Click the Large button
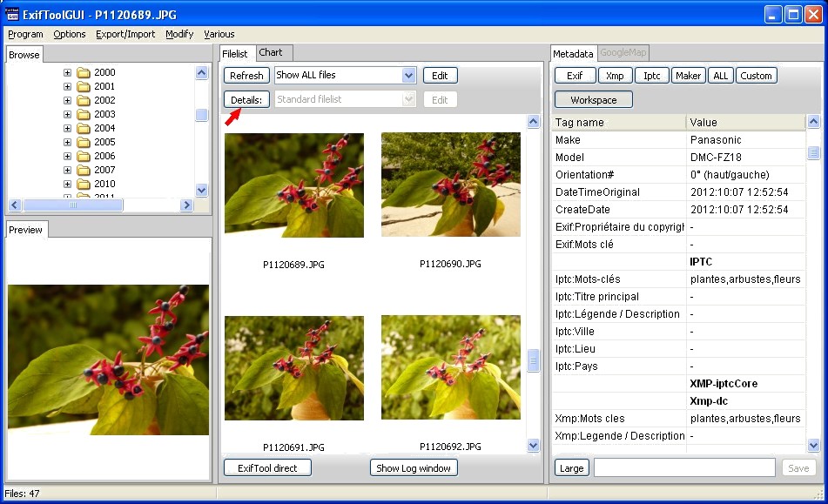Screen dimensions: 828x504 (x=572, y=468)
